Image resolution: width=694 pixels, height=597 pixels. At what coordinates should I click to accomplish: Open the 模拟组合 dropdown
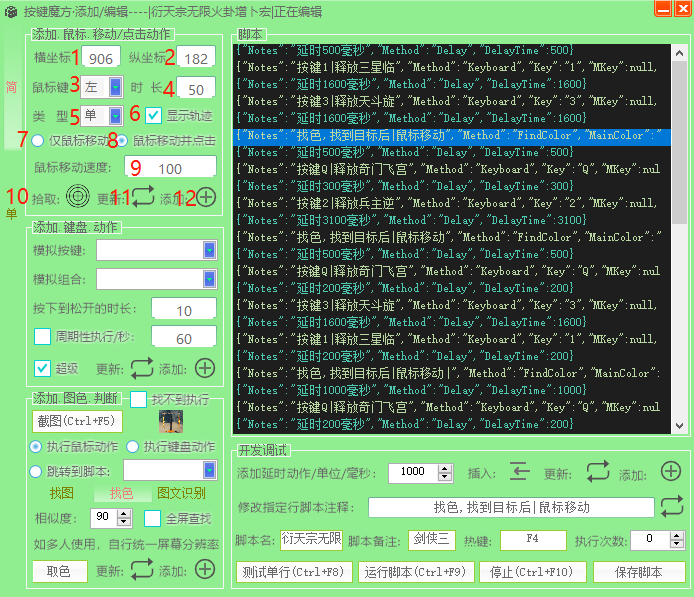pyautogui.click(x=209, y=279)
